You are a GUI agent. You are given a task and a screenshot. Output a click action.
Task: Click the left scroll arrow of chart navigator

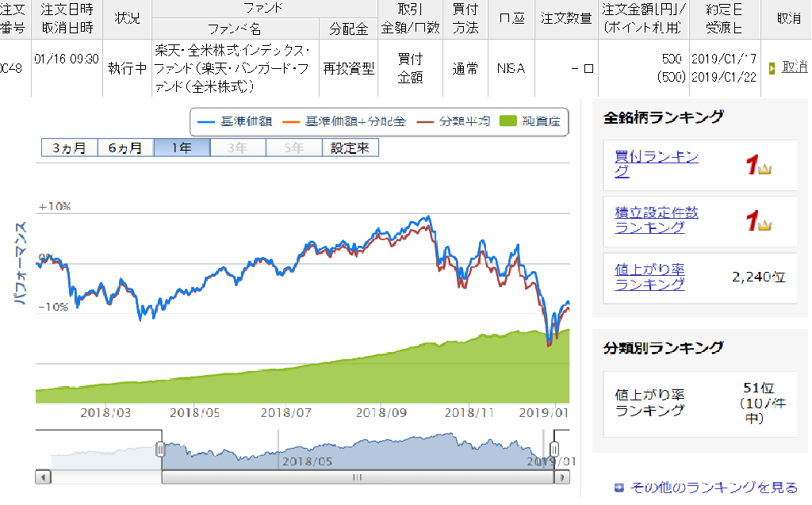tap(43, 477)
